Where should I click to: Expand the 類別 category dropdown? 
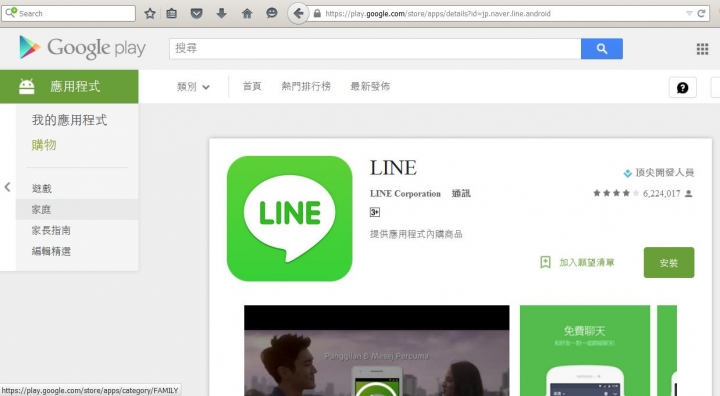point(193,86)
